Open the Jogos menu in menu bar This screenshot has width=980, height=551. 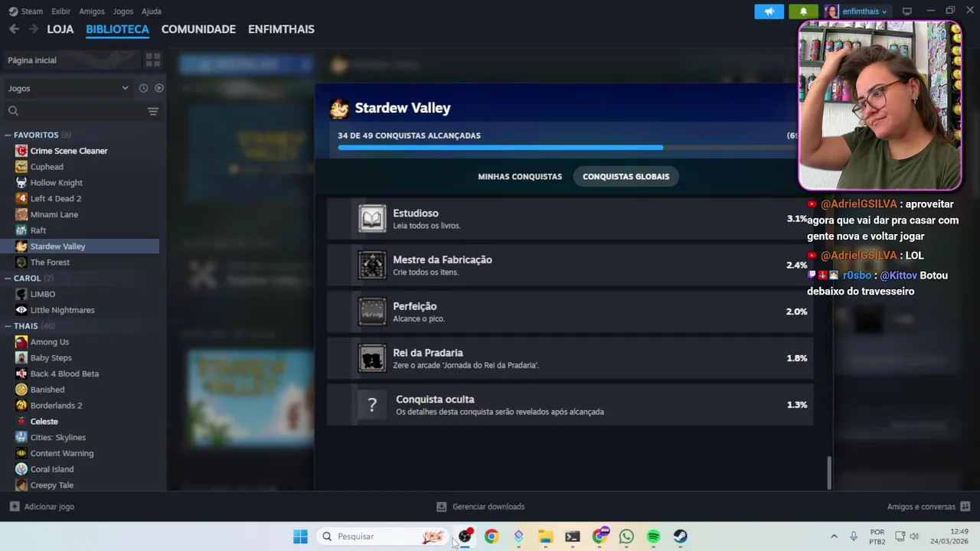pyautogui.click(x=122, y=11)
